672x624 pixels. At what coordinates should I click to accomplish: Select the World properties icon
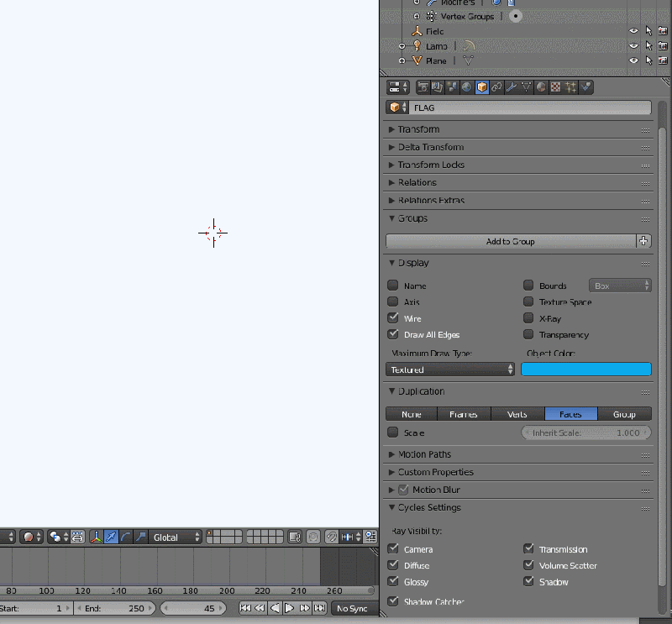[465, 87]
